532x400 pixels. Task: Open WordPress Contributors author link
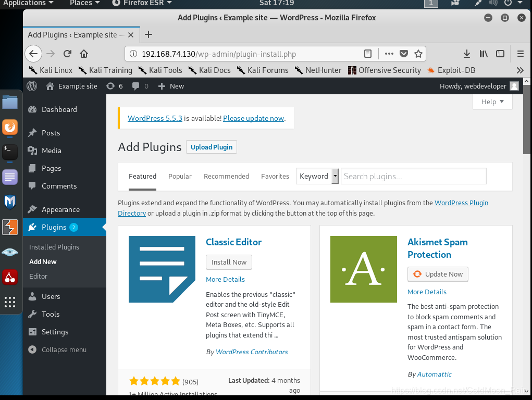click(252, 352)
